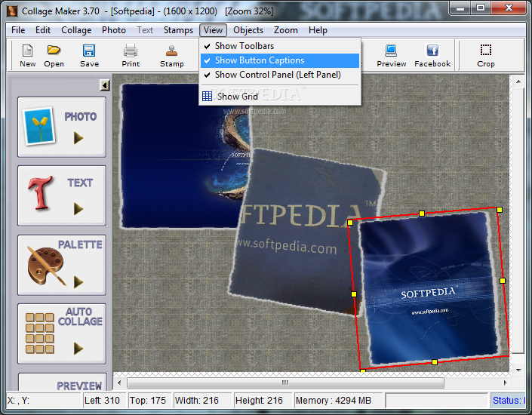Minimize the Collage Maker window
Viewport: 532px width, 415px height.
(460, 8)
